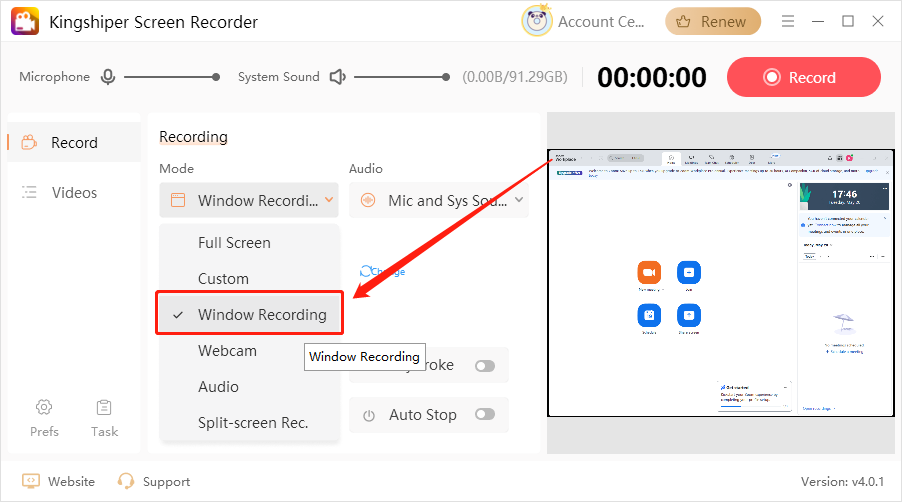Select Window Recording mode option
Image resolution: width=902 pixels, height=502 pixels.
pyautogui.click(x=249, y=315)
